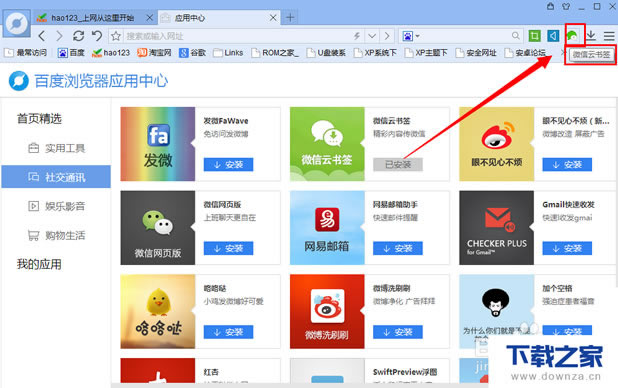Open the ROM之家 bookmark
Screen dimensions: 618x388
tap(275, 53)
